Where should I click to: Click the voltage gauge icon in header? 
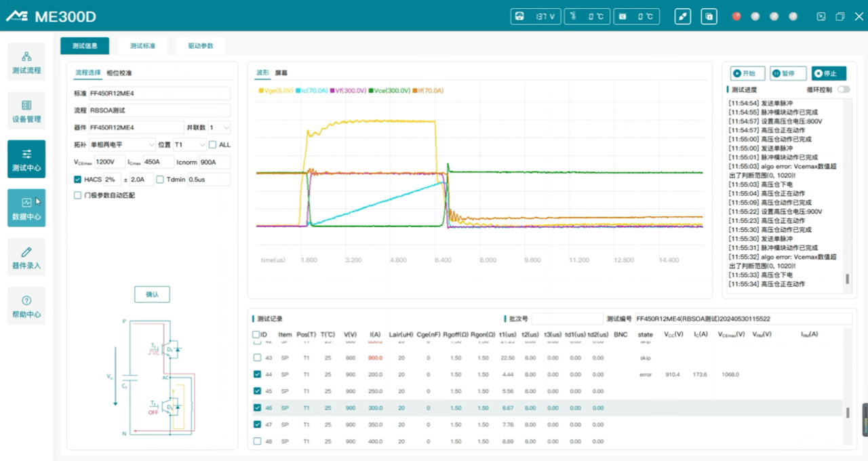[520, 17]
